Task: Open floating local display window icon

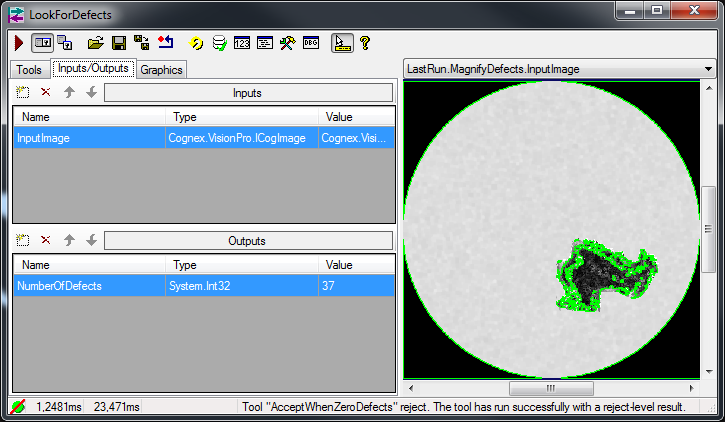Action: [65, 43]
